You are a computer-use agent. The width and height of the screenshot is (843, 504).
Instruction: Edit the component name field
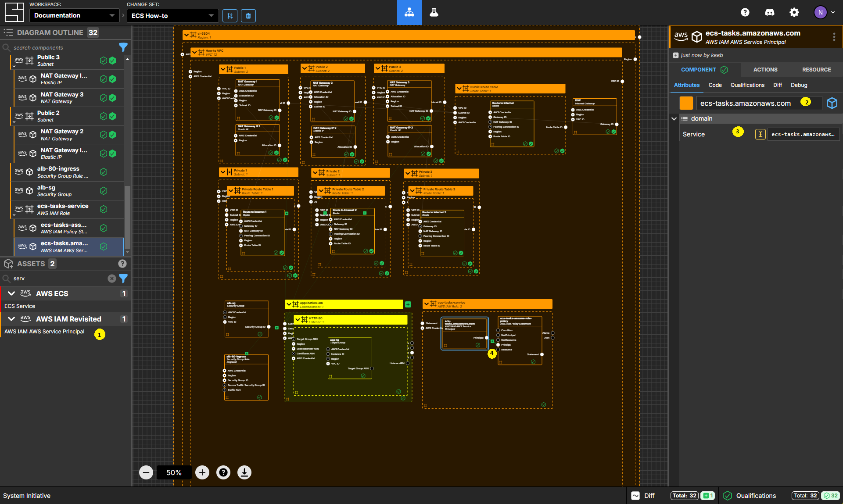(759, 103)
